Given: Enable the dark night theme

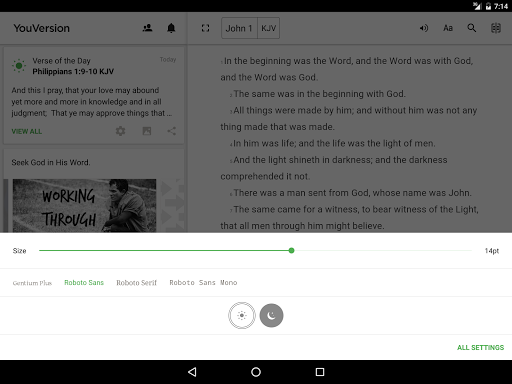Looking at the screenshot, I should (271, 315).
